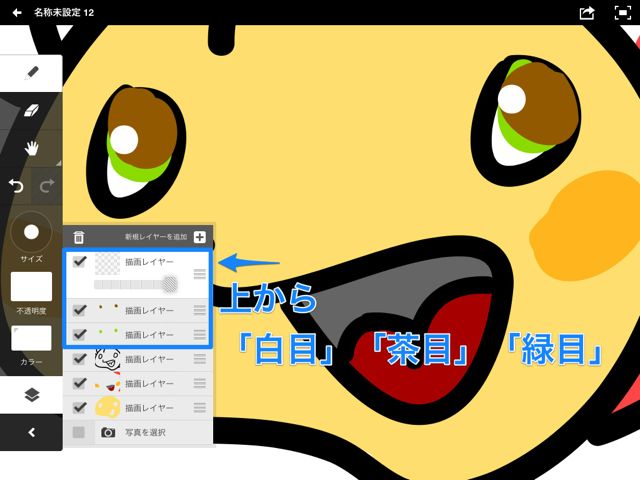Choose 写真を選択 to pick a photo
This screenshot has width=640, height=480.
[145, 432]
